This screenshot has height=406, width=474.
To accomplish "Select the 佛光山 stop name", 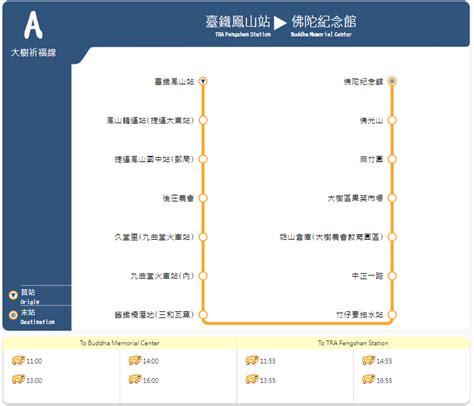I will [372, 121].
